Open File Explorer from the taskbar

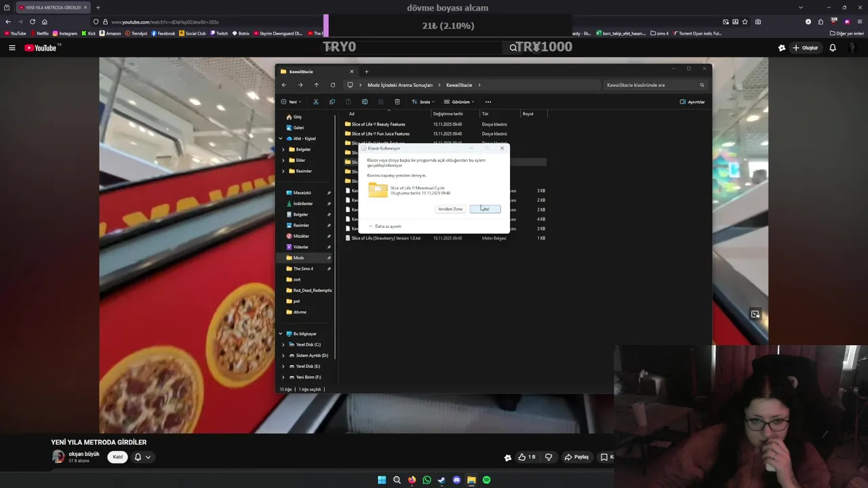(471, 480)
